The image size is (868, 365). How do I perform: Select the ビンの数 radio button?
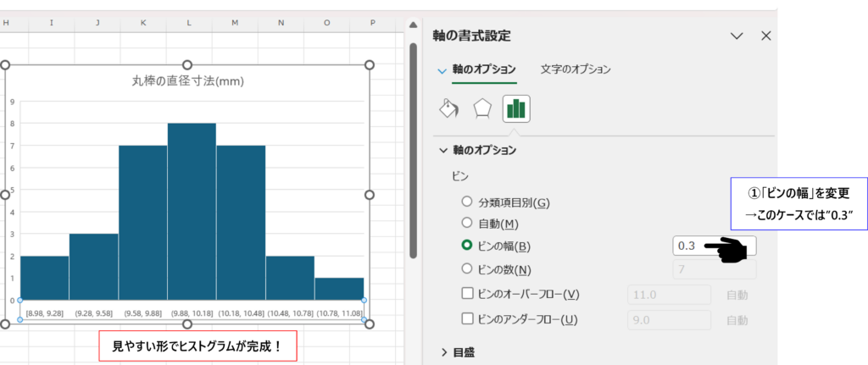click(x=466, y=269)
